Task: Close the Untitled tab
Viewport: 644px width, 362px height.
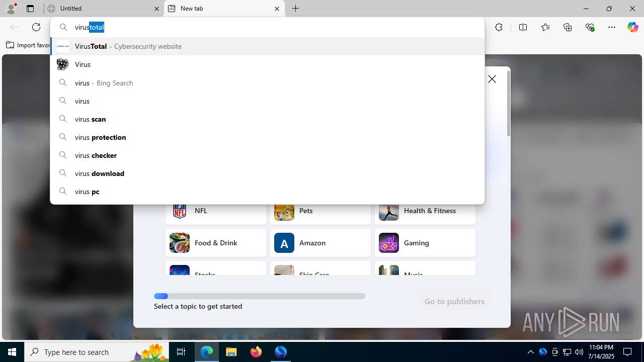Action: (x=156, y=9)
